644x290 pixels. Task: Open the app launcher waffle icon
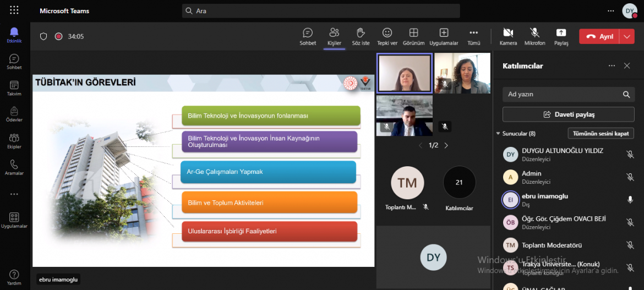[14, 10]
